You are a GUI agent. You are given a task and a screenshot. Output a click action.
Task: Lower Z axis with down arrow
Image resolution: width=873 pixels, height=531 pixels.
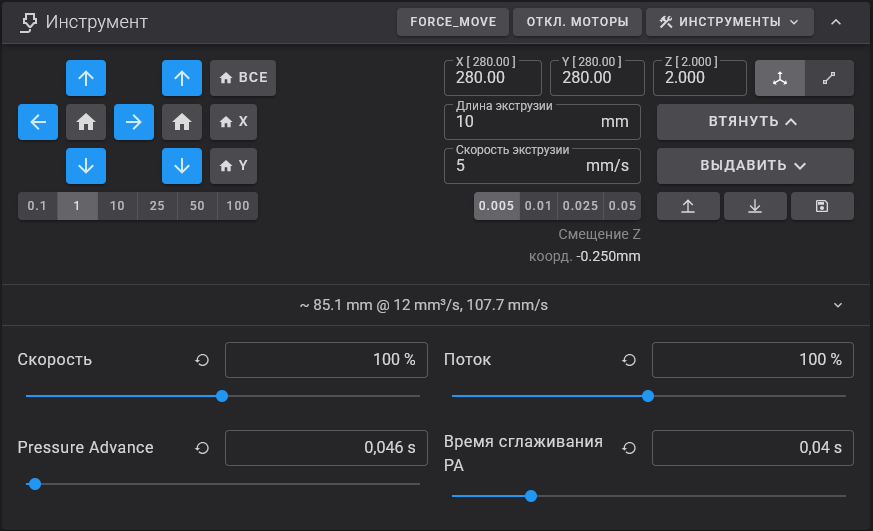click(x=182, y=166)
